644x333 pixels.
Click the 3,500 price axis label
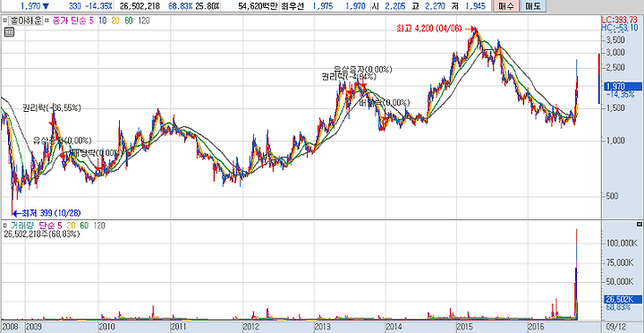[x=614, y=40]
